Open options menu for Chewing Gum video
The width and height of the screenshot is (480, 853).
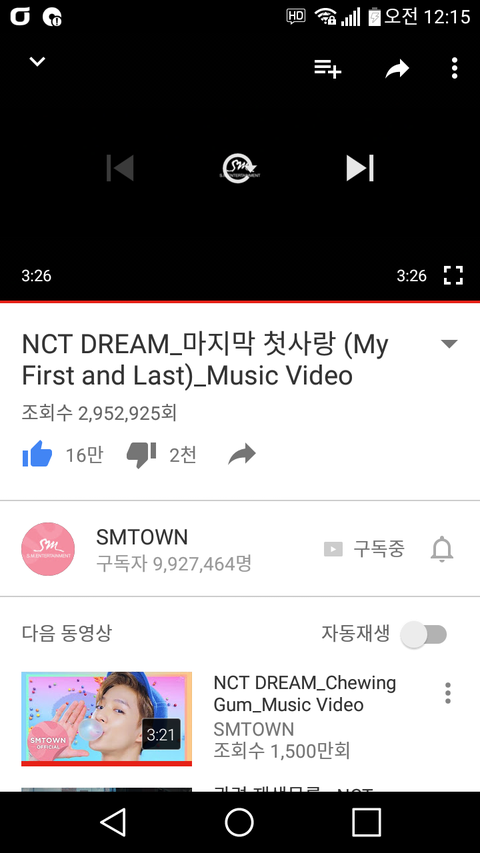pos(448,693)
